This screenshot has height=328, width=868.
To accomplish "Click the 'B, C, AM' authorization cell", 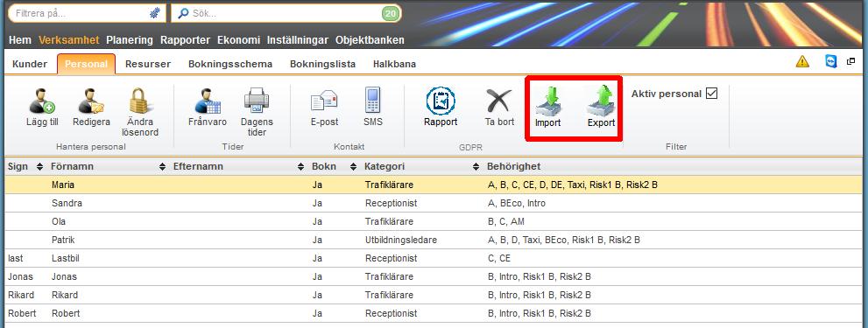I will click(506, 222).
